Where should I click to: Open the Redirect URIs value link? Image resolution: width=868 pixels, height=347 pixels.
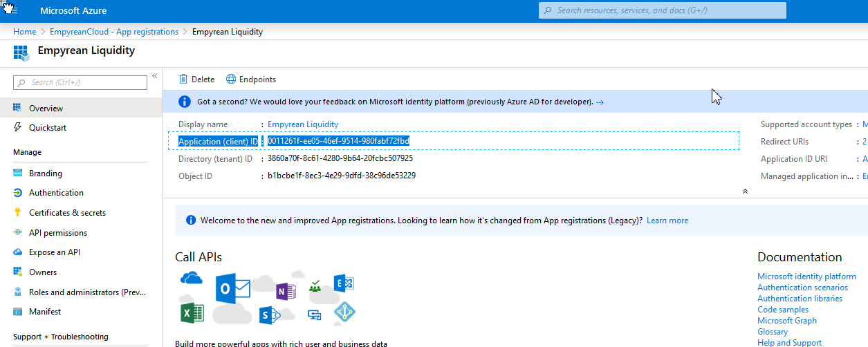coord(865,142)
